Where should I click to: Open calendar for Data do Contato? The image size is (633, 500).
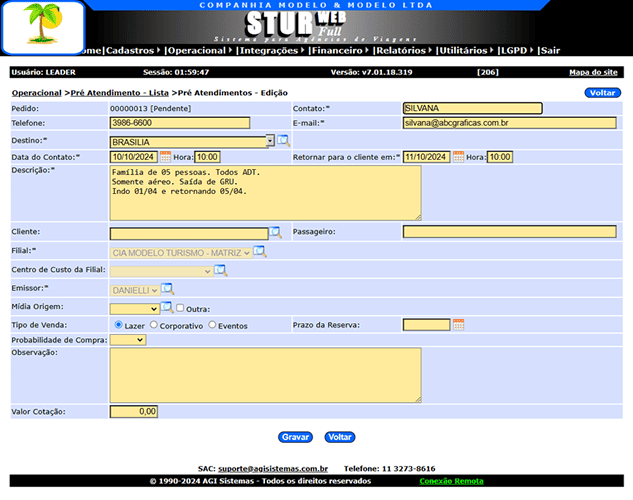click(x=166, y=157)
